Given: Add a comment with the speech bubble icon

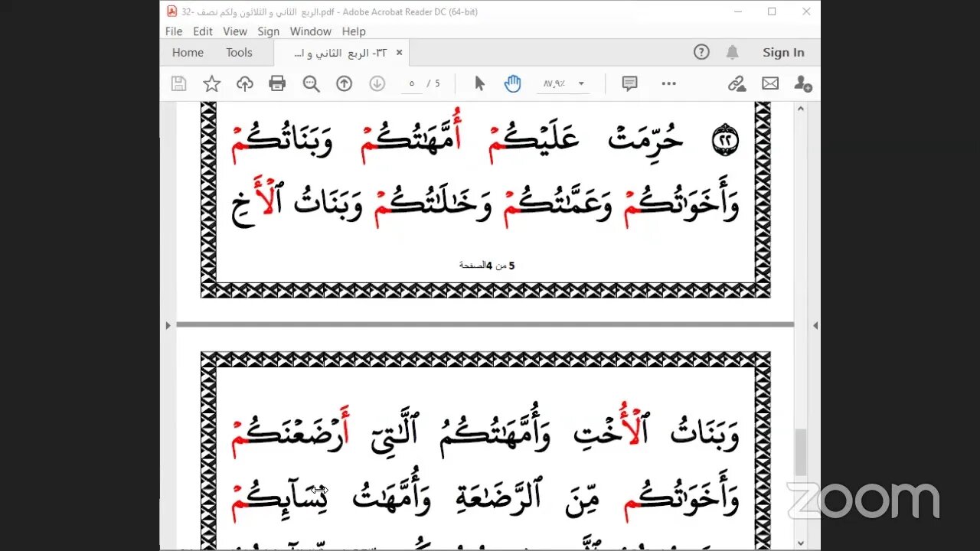Looking at the screenshot, I should pyautogui.click(x=630, y=84).
